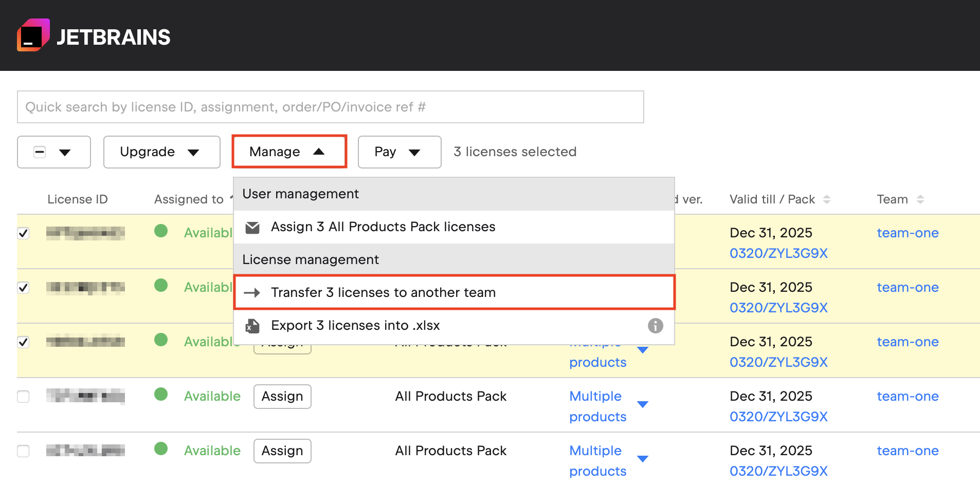Click the quick search input field
The height and width of the screenshot is (486, 980).
pyautogui.click(x=330, y=107)
